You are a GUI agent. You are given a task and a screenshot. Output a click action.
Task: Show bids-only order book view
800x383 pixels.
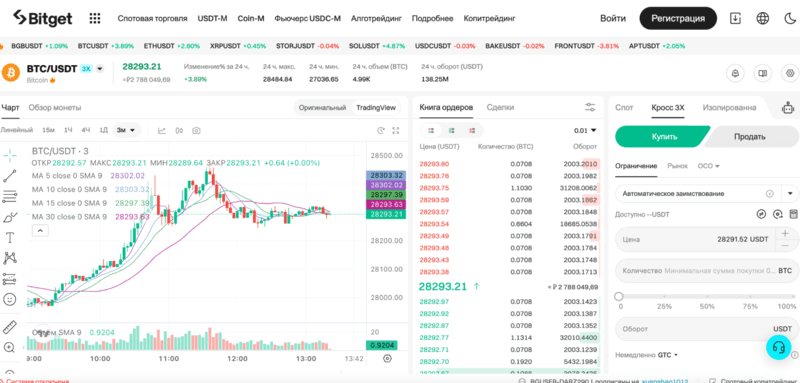(452, 131)
